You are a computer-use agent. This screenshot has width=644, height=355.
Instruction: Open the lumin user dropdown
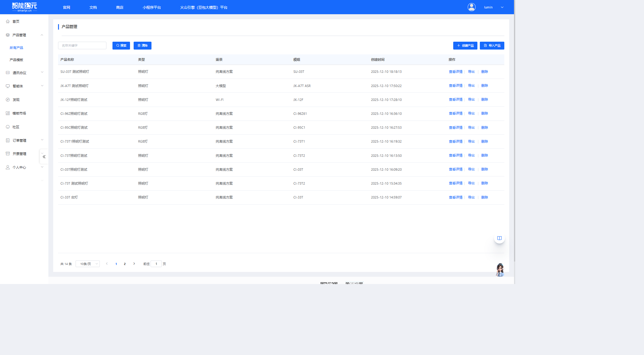point(502,7)
